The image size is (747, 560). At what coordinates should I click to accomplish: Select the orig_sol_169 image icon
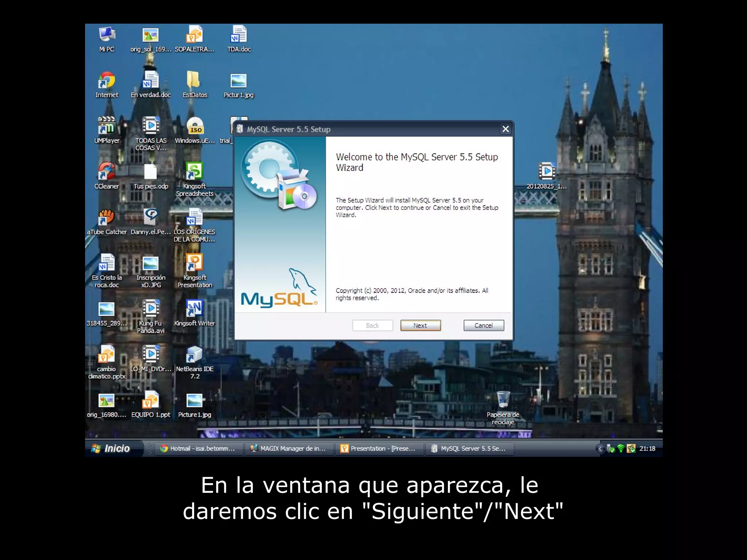point(151,39)
